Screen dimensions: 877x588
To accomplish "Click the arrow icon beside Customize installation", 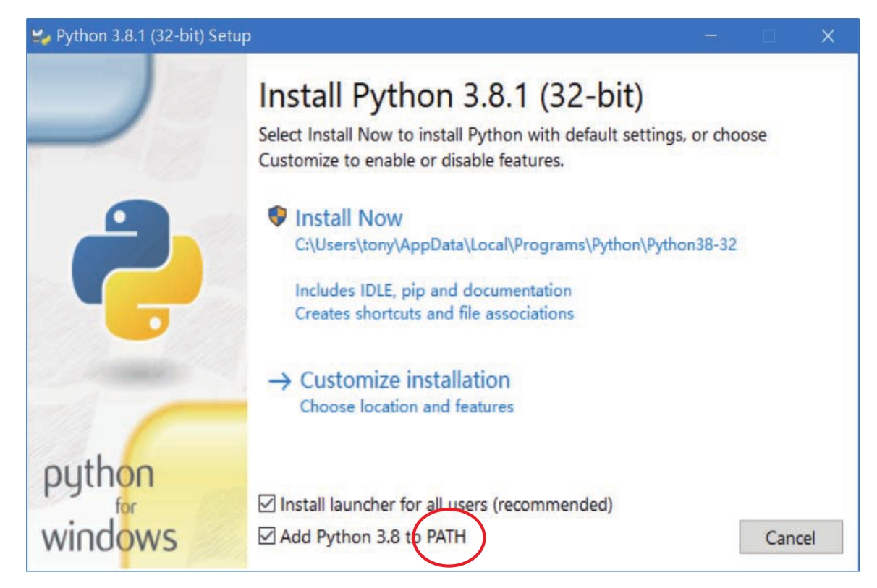I will pos(279,381).
